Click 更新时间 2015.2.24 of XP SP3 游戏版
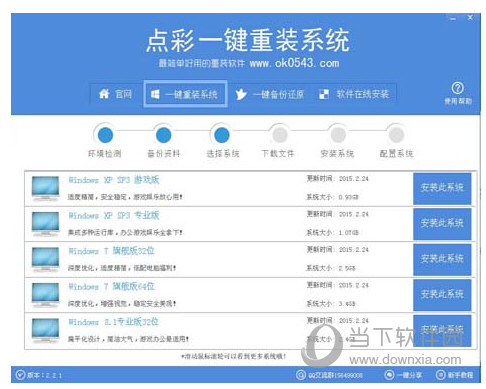The image size is (486, 389). (337, 179)
